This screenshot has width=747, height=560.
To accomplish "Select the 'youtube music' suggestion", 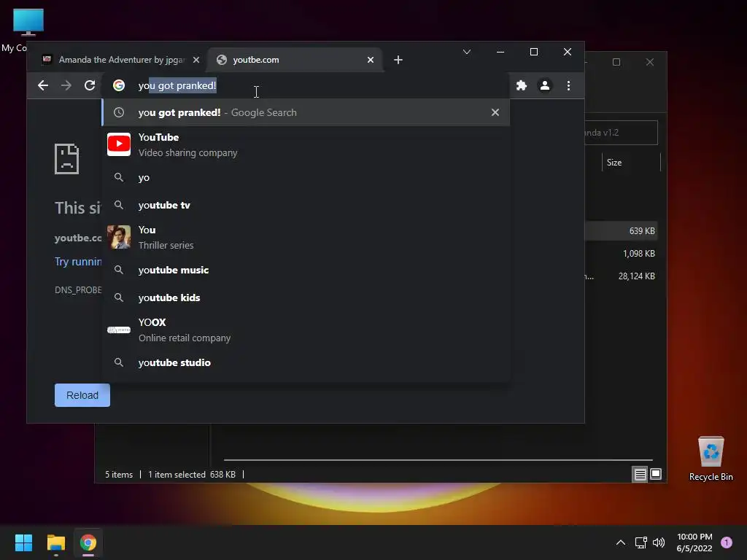I will click(x=306, y=270).
